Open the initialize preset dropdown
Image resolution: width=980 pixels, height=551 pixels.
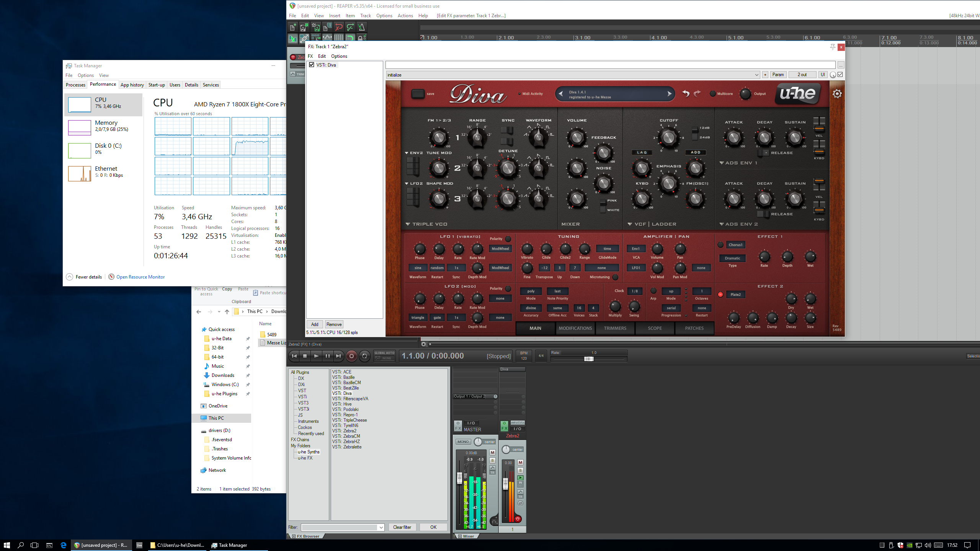[x=756, y=75]
